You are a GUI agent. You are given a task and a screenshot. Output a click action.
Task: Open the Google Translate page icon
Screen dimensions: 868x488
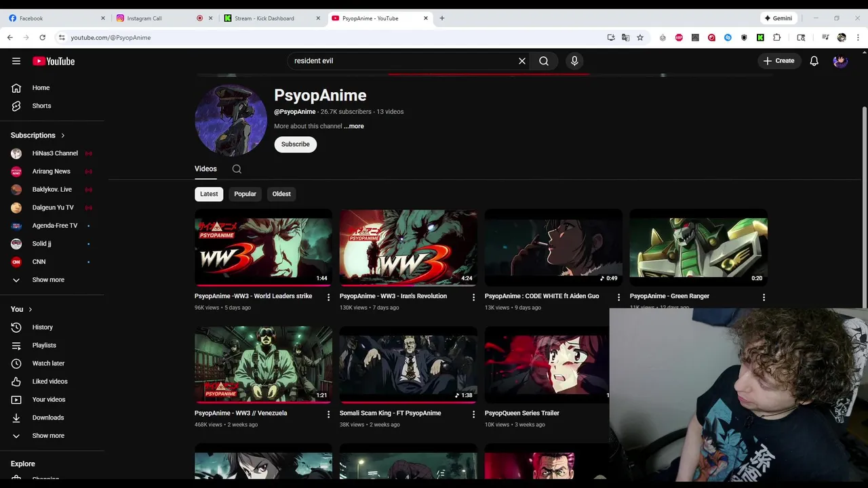point(625,37)
